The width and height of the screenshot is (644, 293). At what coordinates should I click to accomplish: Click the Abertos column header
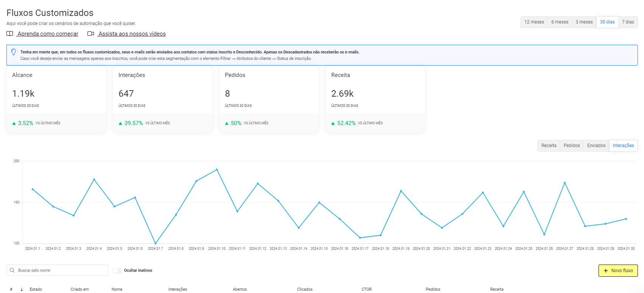(x=240, y=289)
